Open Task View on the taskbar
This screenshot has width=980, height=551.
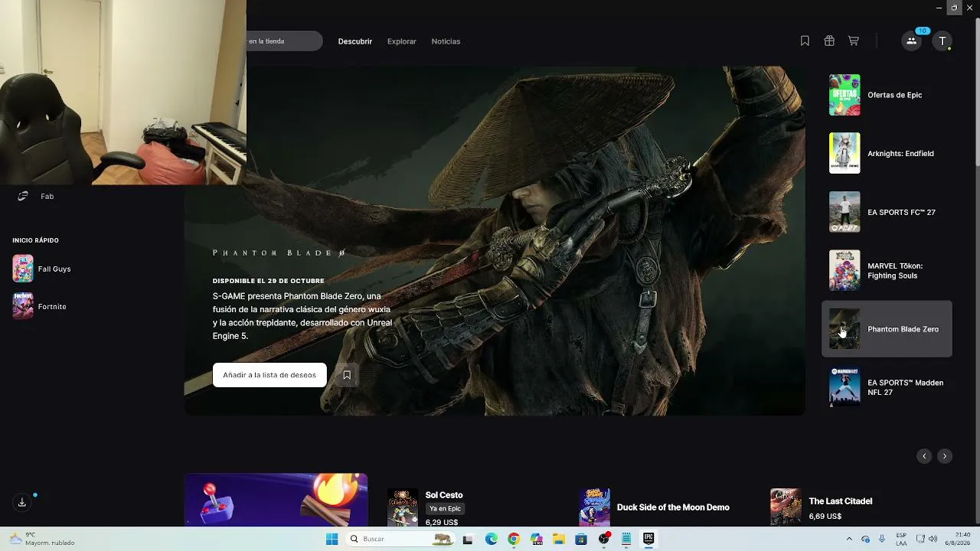point(468,539)
